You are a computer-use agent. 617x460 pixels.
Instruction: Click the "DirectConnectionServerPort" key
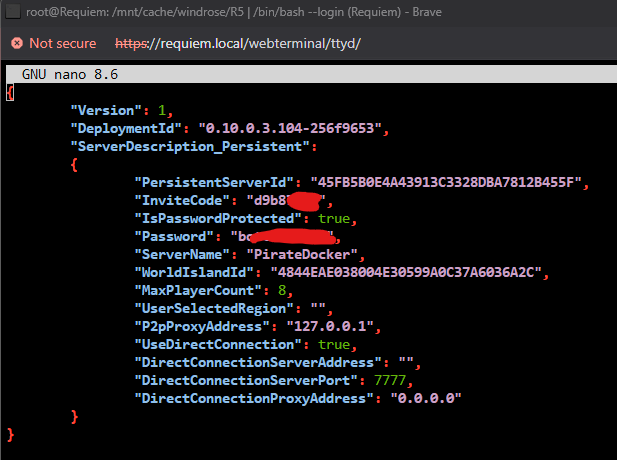246,381
